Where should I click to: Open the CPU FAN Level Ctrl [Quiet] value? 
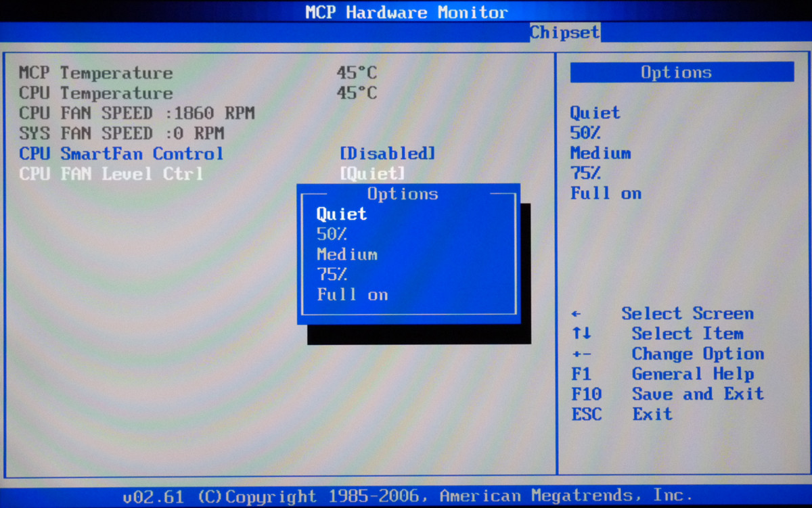372,175
